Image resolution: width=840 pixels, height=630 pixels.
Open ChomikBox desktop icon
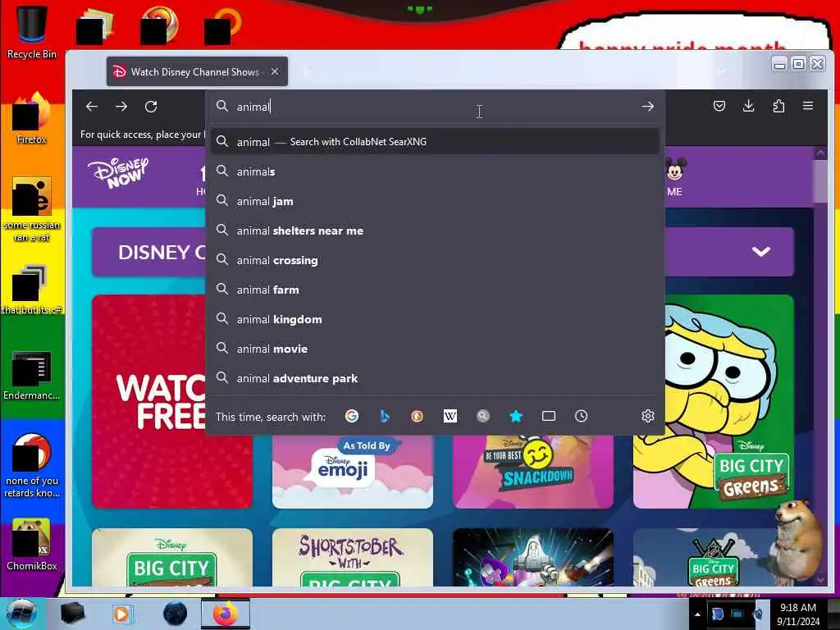(31, 545)
